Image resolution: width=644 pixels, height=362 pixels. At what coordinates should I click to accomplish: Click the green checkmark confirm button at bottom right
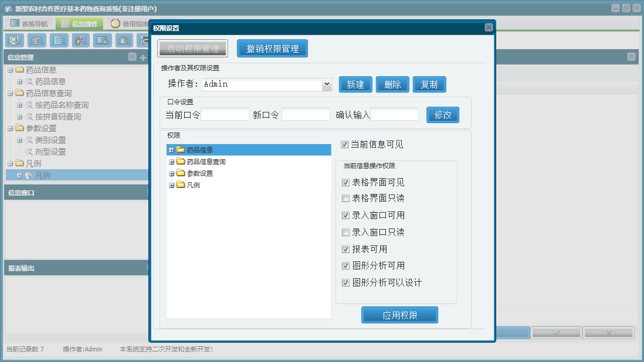tap(557, 333)
